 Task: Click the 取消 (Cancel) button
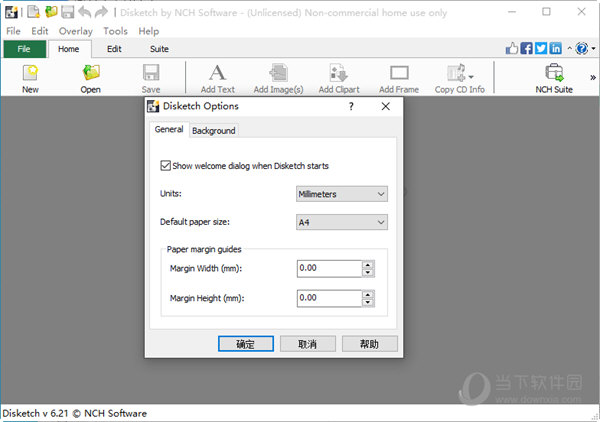[x=308, y=344]
